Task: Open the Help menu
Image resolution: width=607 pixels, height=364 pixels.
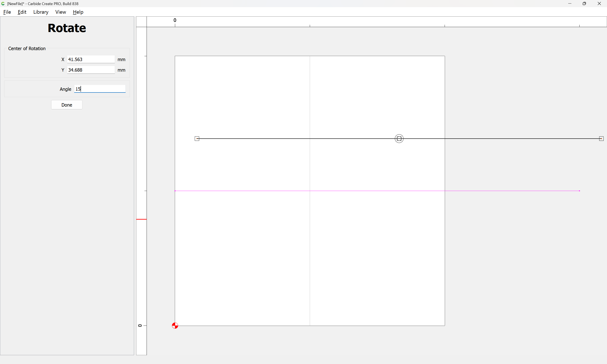Action: click(78, 12)
